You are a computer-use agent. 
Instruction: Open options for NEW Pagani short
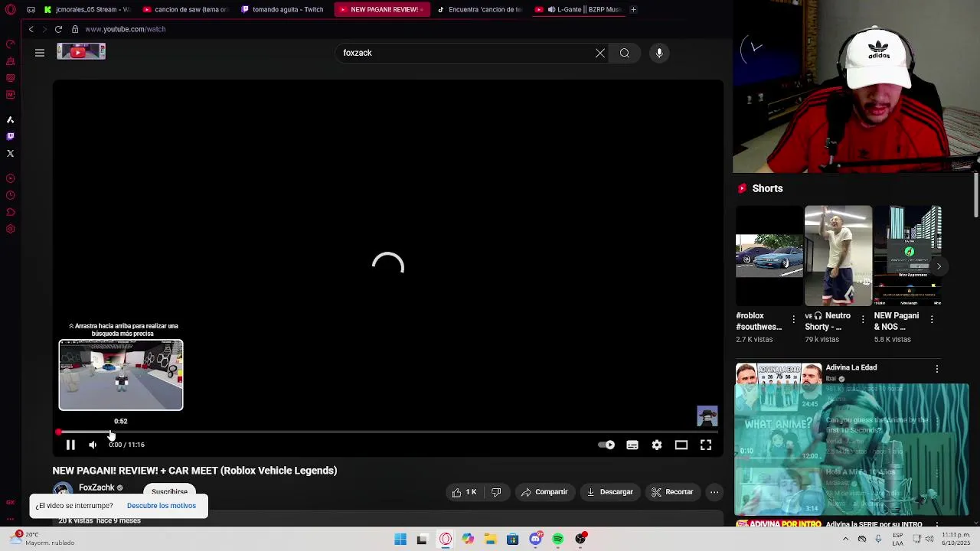coord(932,319)
